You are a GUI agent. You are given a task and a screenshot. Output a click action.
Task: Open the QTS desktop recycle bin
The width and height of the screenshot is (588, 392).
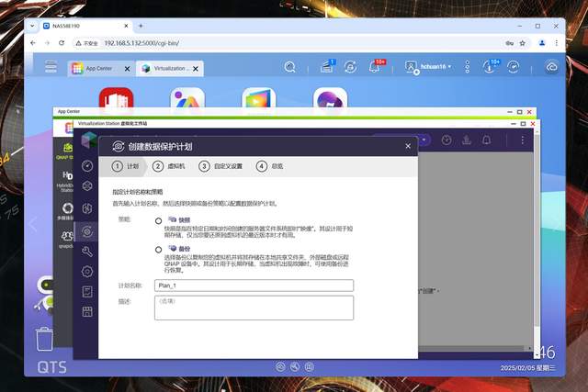point(45,339)
